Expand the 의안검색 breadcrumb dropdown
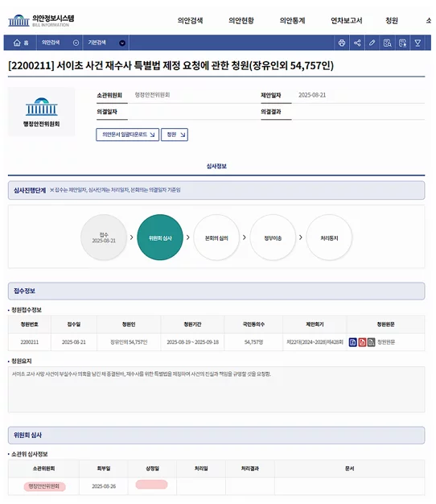 click(x=76, y=43)
